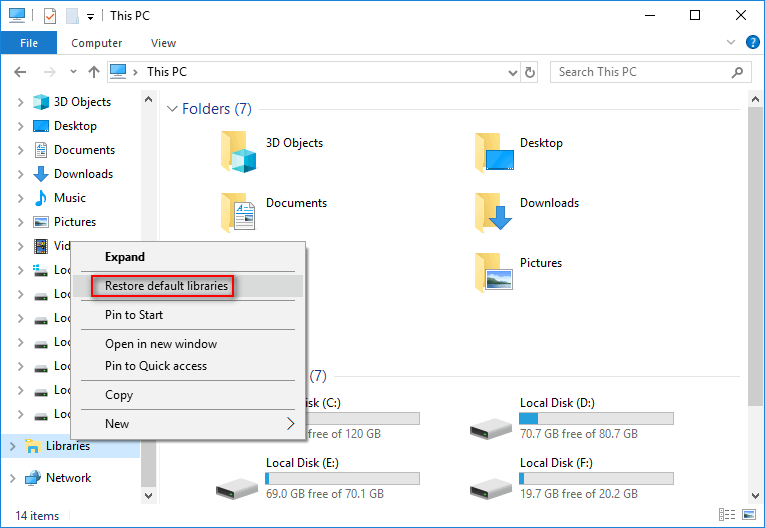Expand the Network tree node
The width and height of the screenshot is (765, 528).
tap(12, 478)
